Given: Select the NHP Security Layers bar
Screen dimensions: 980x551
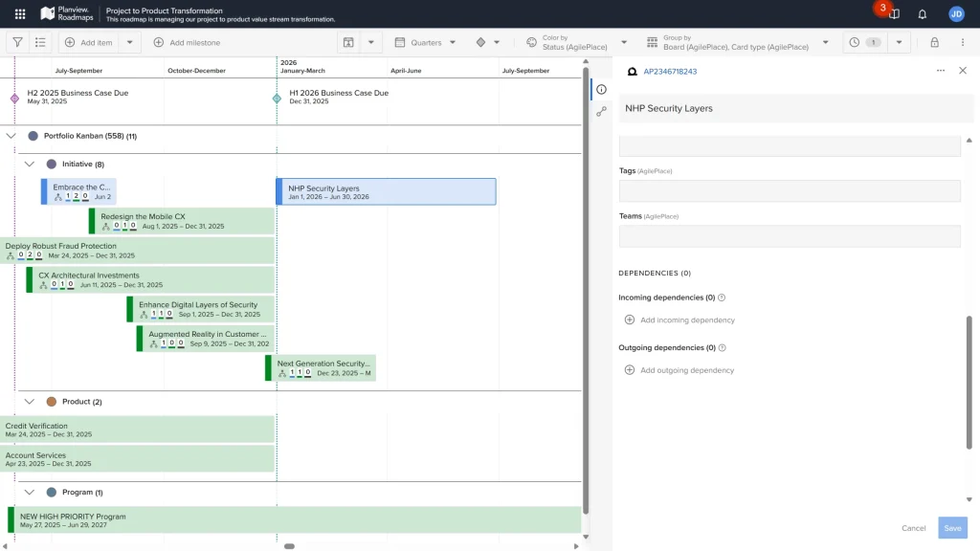Looking at the screenshot, I should coord(387,191).
